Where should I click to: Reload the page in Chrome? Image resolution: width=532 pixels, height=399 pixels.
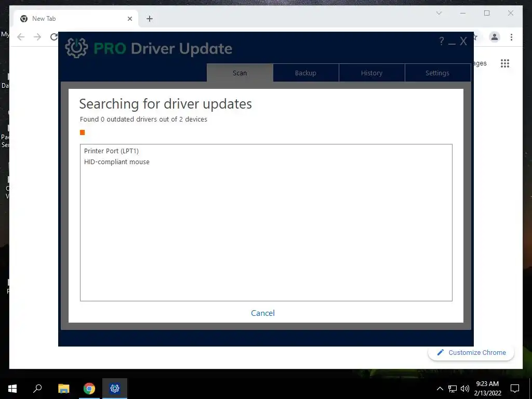click(x=54, y=37)
